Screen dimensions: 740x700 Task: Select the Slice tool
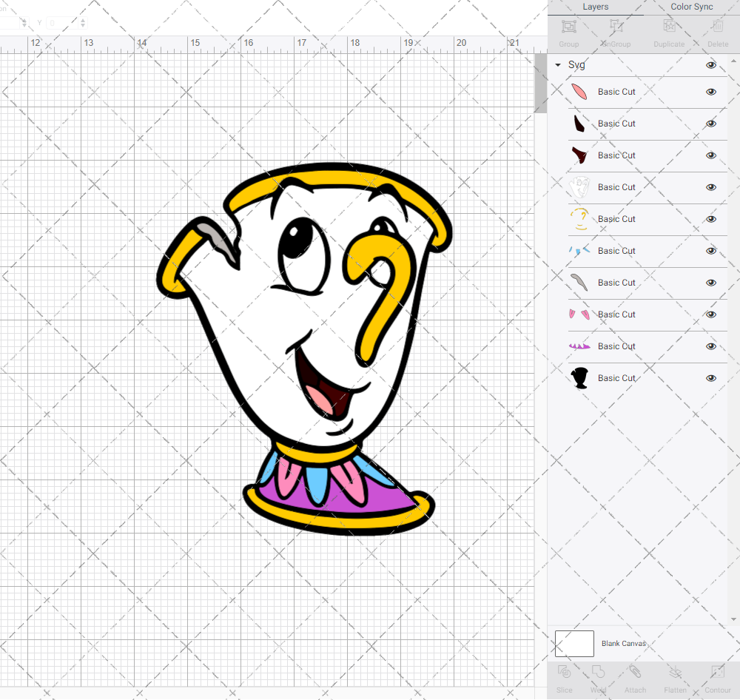564,672
